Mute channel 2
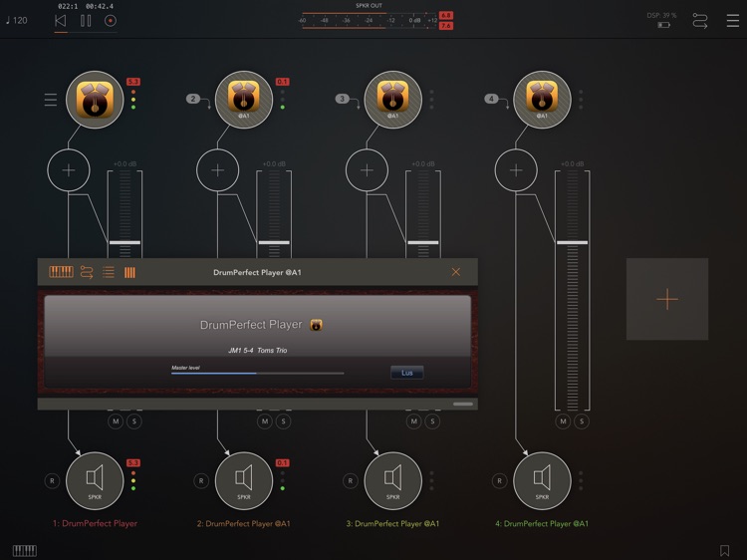The height and width of the screenshot is (560, 747). [264, 421]
